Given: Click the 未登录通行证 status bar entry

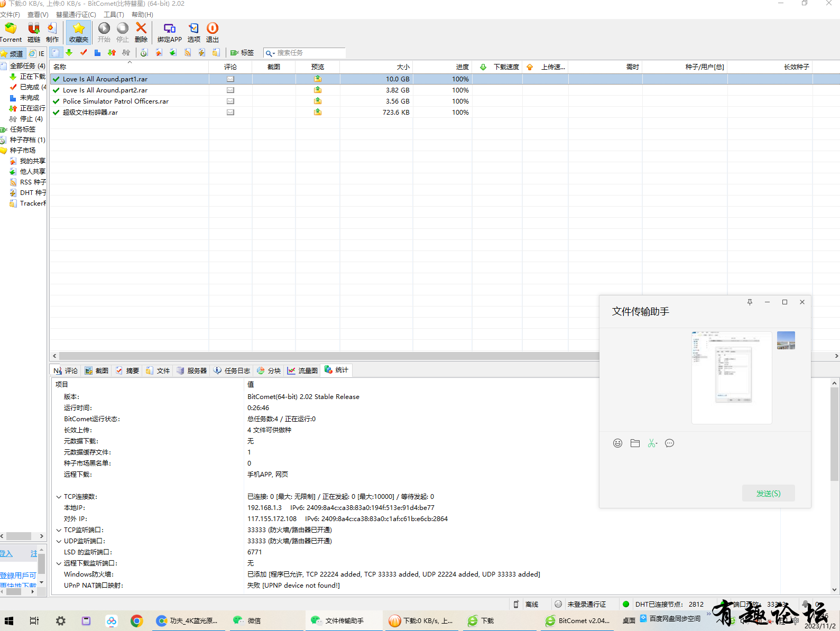Looking at the screenshot, I should (580, 604).
